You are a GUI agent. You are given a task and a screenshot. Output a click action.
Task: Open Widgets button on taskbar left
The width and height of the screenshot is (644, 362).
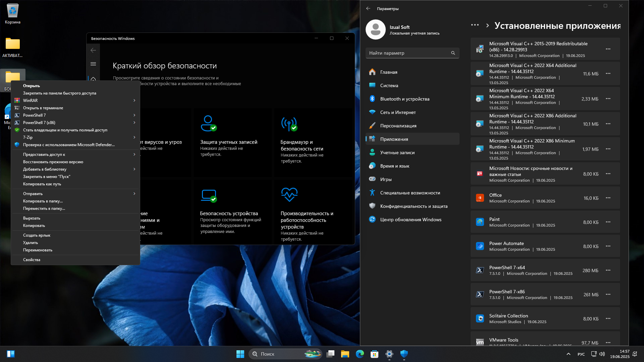pyautogui.click(x=10, y=354)
